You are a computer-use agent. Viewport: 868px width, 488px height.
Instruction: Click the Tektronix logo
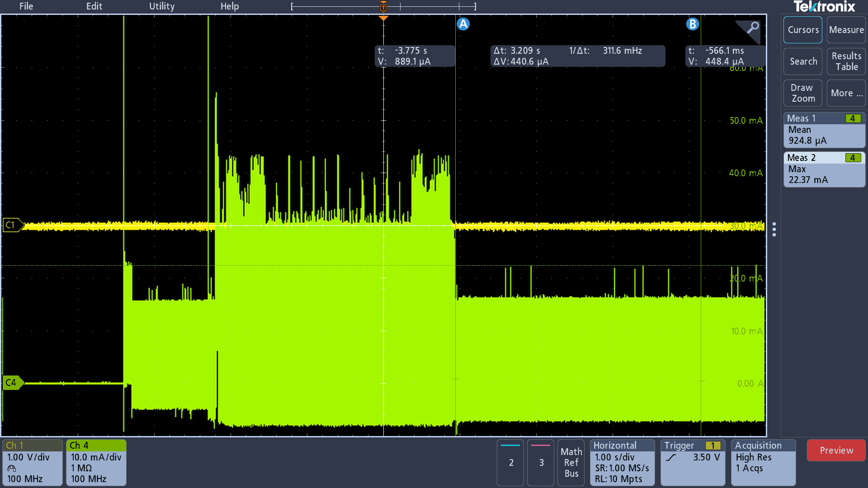pyautogui.click(x=824, y=7)
